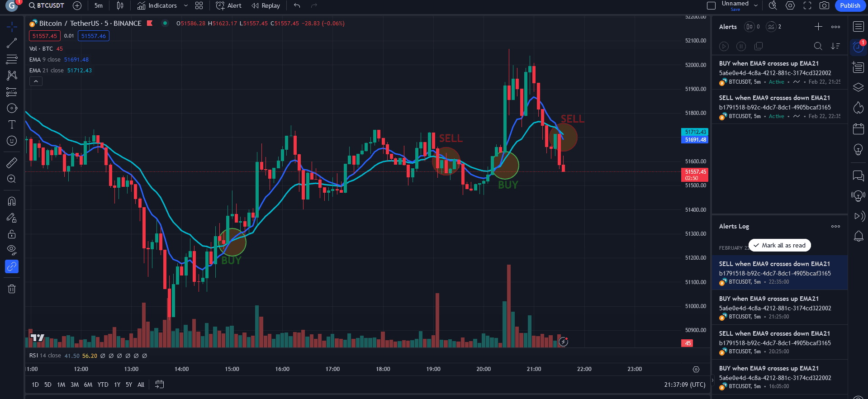Image resolution: width=868 pixels, height=399 pixels.
Task: Open chart settings gear in top bar
Action: tap(790, 6)
